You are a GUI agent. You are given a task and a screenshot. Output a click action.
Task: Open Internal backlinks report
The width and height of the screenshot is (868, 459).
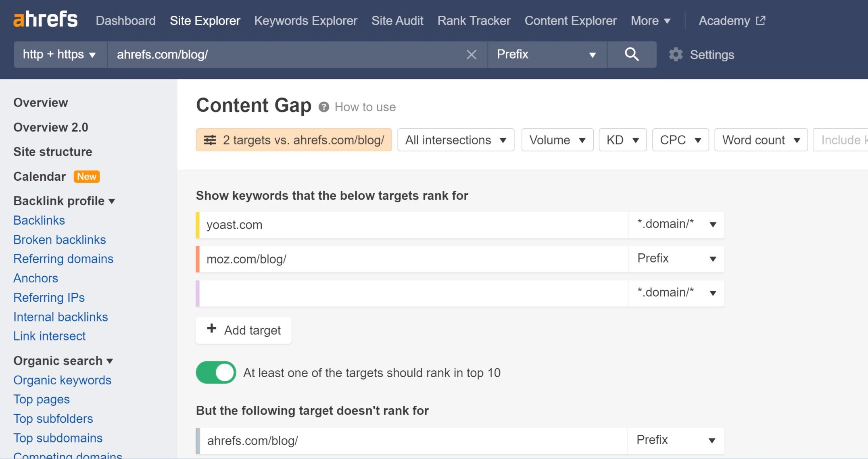[61, 317]
